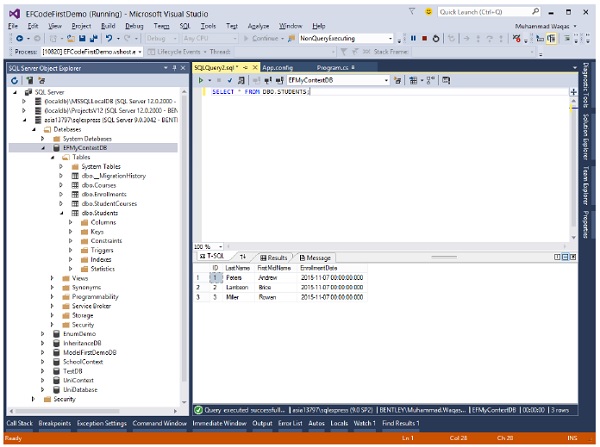Collapse the dbo.Students table node
Image resolution: width=600 pixels, height=447 pixels.
point(61,213)
